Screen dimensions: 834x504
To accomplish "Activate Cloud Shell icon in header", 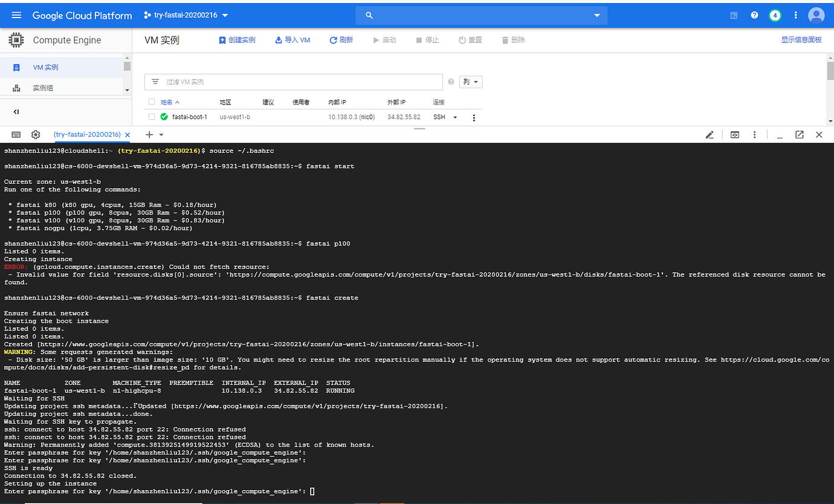I will pos(734,15).
